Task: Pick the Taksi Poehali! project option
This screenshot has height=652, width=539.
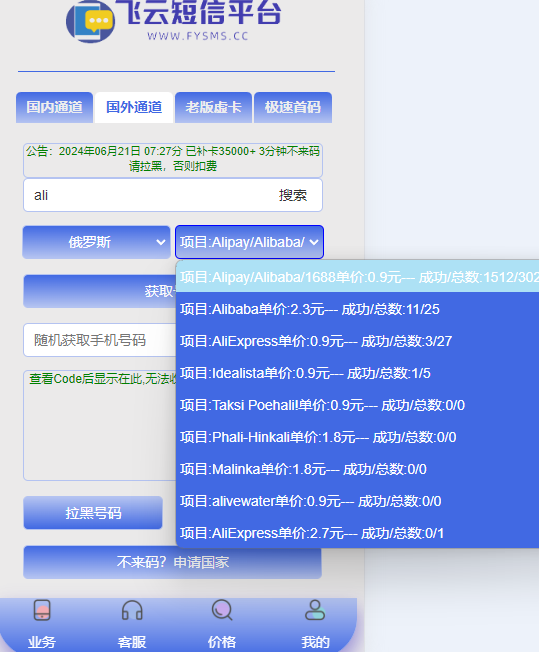Action: (357, 405)
